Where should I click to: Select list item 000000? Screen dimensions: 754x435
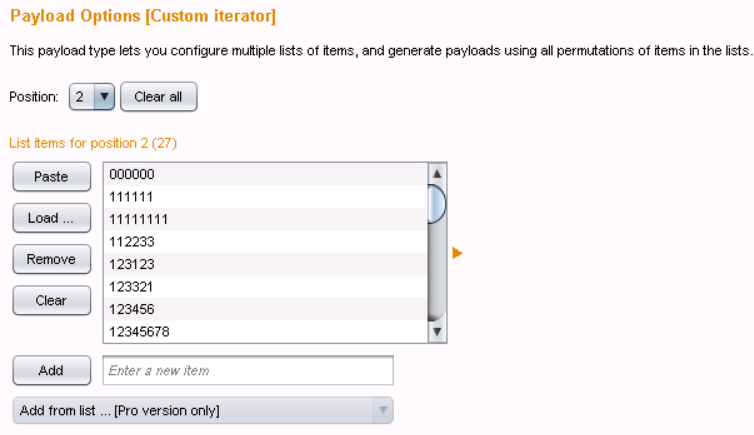(x=264, y=175)
